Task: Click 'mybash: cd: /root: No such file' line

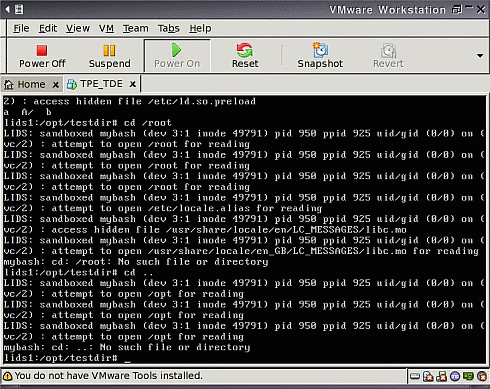Action: (136, 262)
